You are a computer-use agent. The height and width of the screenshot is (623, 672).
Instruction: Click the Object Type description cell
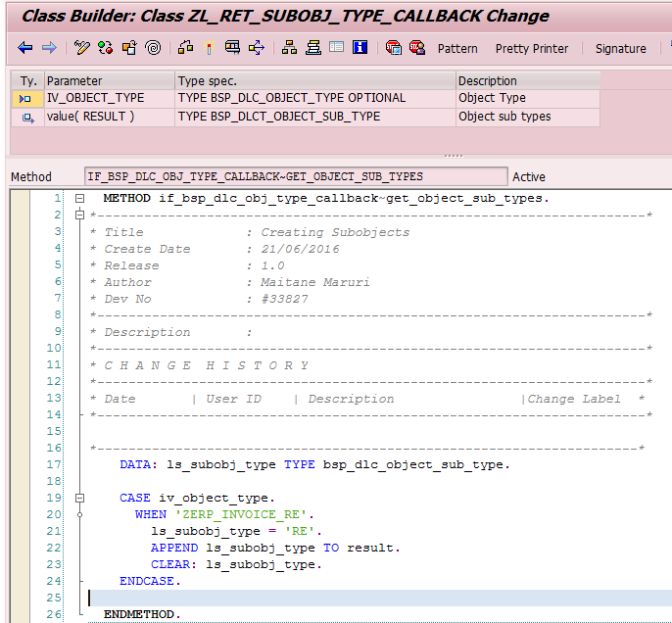click(528, 98)
